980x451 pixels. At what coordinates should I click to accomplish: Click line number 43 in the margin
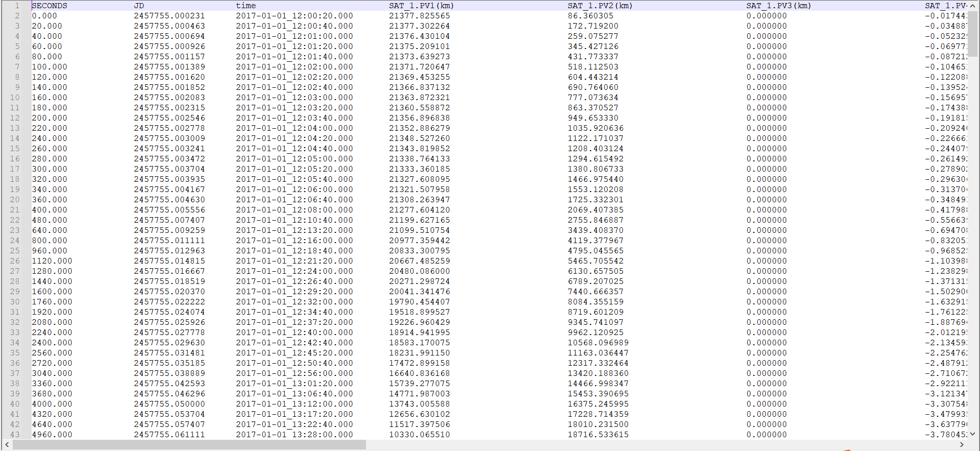(15, 435)
